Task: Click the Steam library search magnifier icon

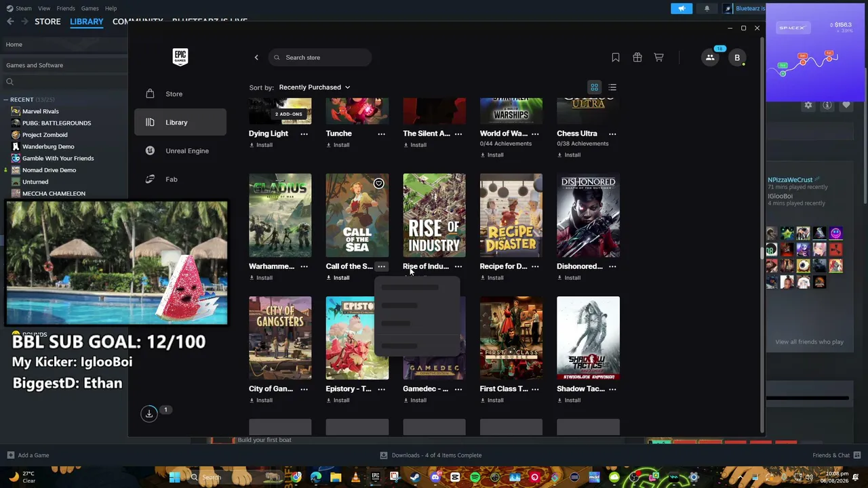Action: (9, 82)
